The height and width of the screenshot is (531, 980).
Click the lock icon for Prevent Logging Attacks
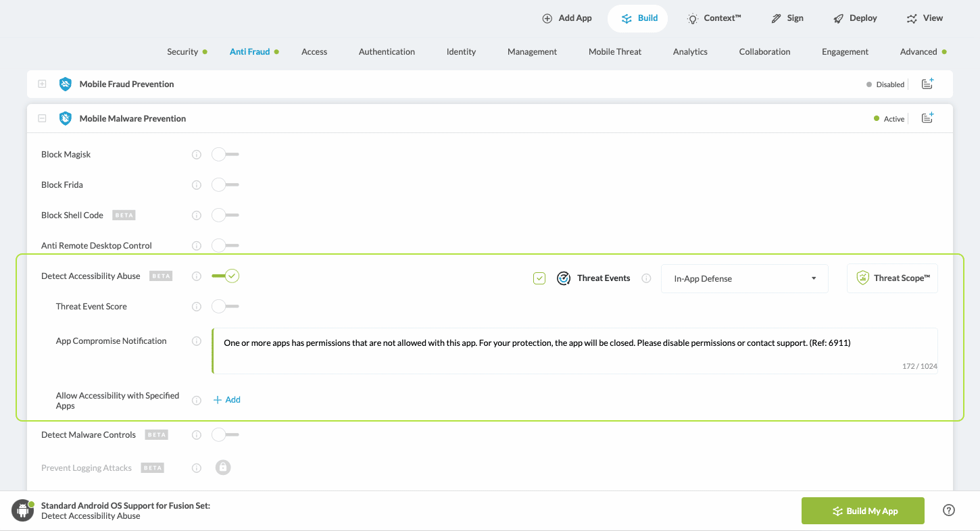(x=223, y=467)
